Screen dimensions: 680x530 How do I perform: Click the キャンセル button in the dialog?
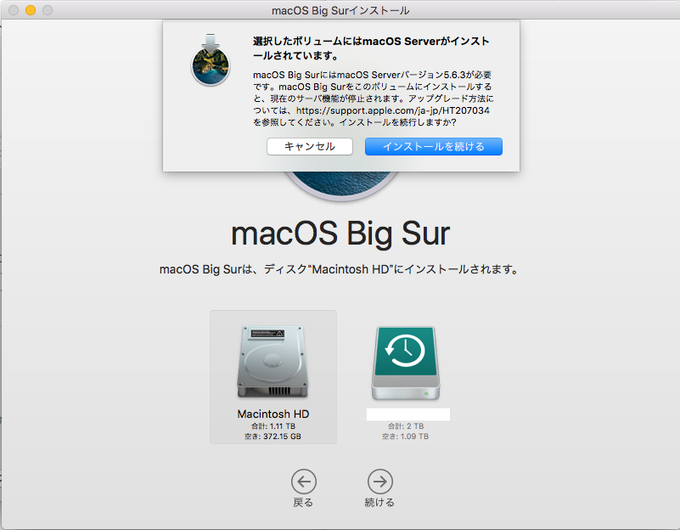coord(309,147)
